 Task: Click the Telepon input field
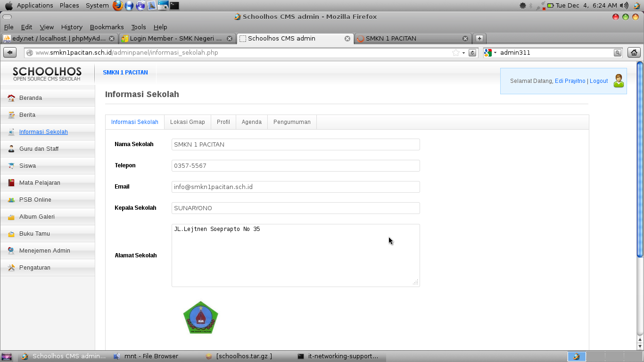pos(296,166)
